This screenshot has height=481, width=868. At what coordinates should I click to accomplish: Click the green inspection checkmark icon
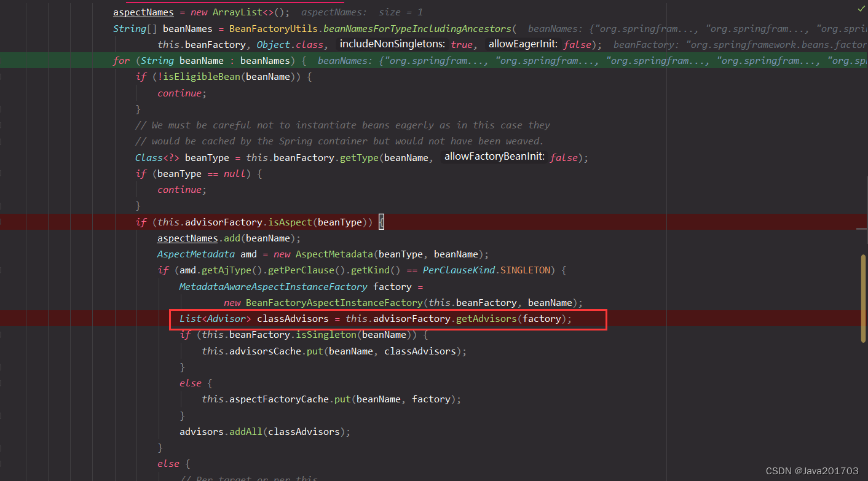coord(861,9)
